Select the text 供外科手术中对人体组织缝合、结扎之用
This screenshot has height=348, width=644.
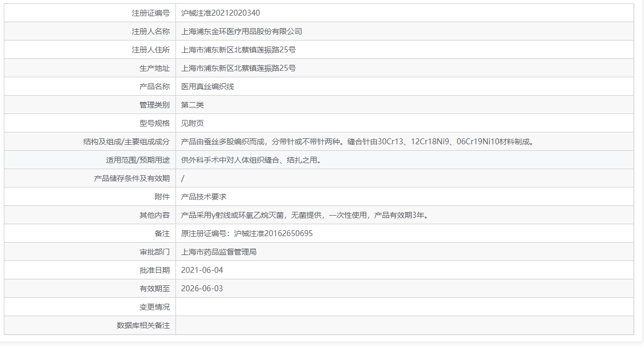coord(252,160)
